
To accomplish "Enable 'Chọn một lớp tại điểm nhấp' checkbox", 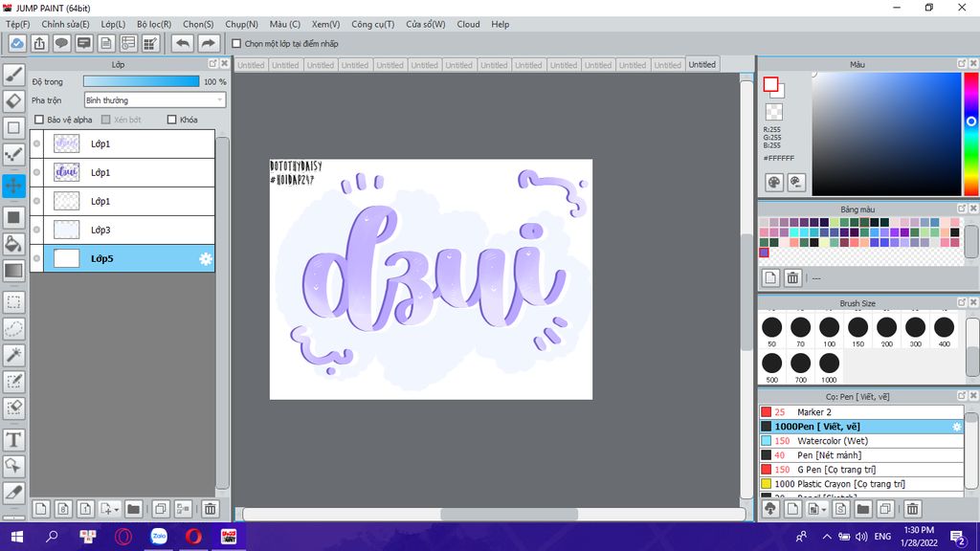I will [236, 44].
